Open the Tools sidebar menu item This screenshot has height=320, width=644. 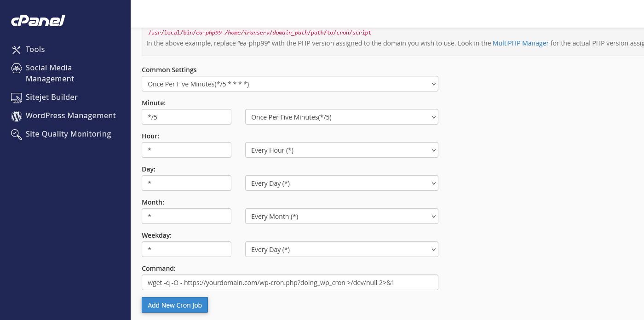click(35, 50)
